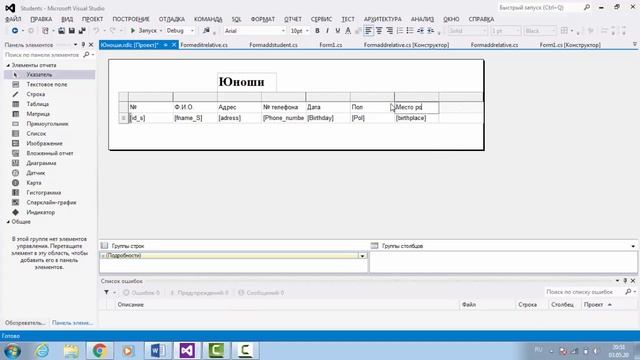The image size is (640, 360).
Task: Toggle the Сообщений 0 filter
Action: (x=261, y=293)
